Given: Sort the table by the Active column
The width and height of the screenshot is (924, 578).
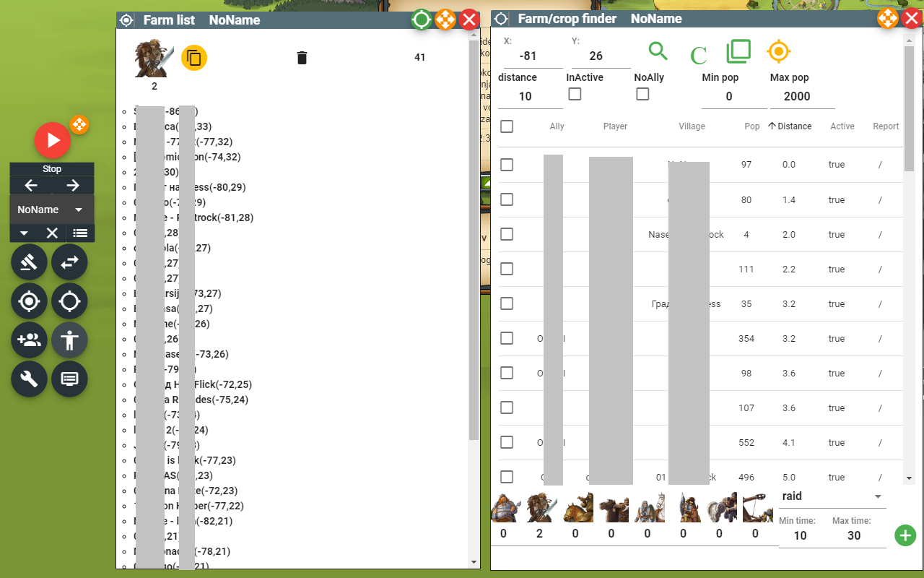Looking at the screenshot, I should click(x=842, y=126).
